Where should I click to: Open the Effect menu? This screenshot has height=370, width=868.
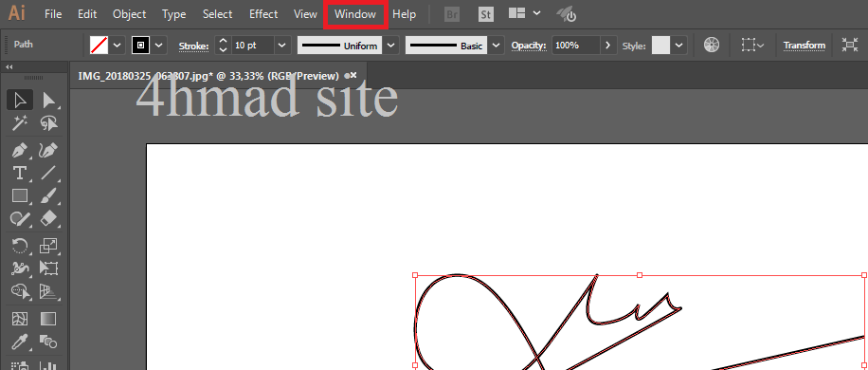(263, 14)
